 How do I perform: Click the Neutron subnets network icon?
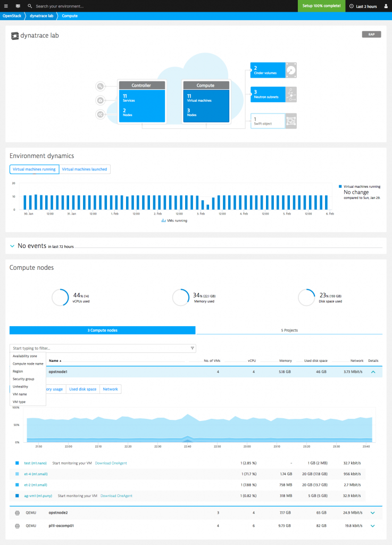(291, 95)
